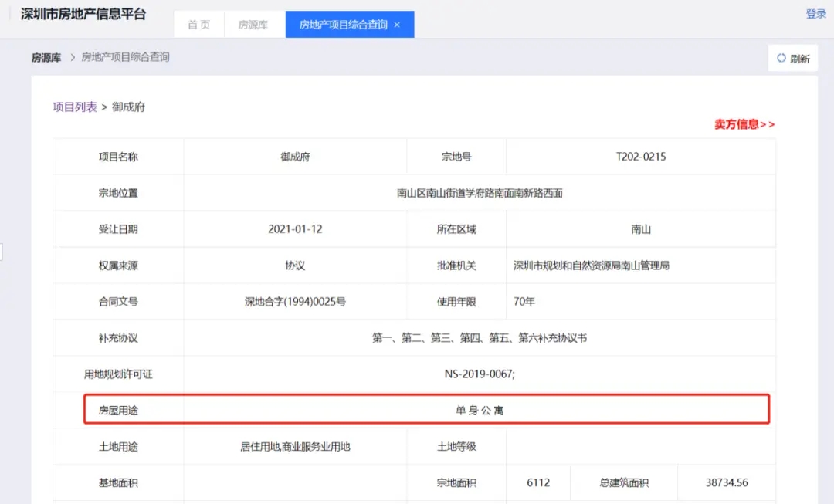Click the 土地等级 label cell
Screen dimensions: 834x504
456,447
